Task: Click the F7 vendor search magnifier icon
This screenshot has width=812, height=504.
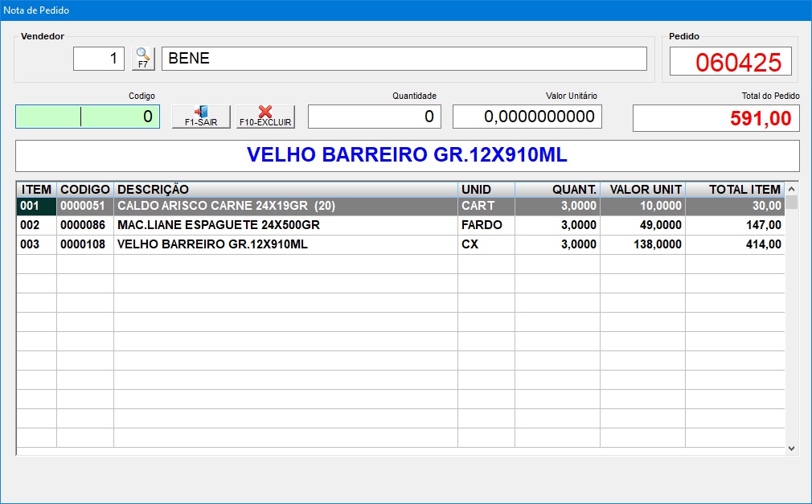Action: (x=143, y=59)
